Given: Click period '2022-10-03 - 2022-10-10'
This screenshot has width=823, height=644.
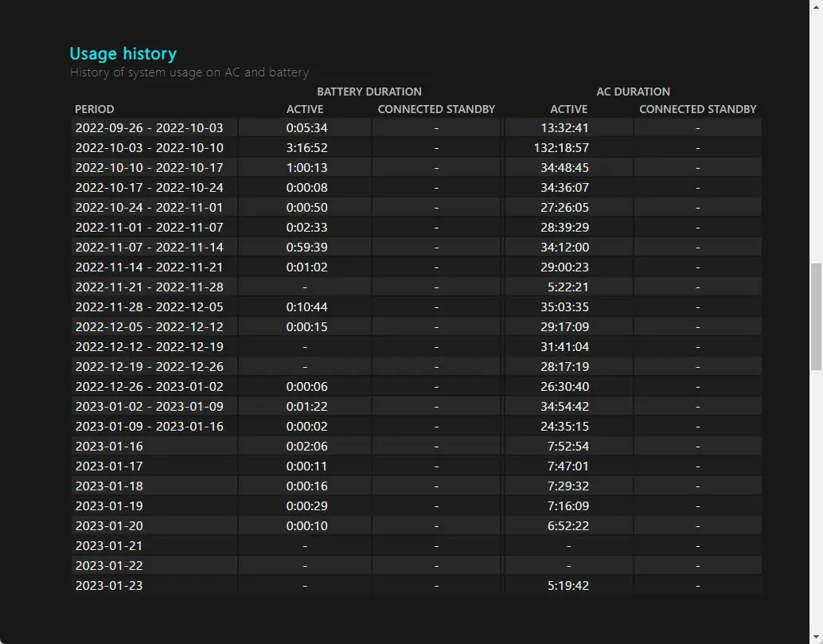Looking at the screenshot, I should coord(149,148).
